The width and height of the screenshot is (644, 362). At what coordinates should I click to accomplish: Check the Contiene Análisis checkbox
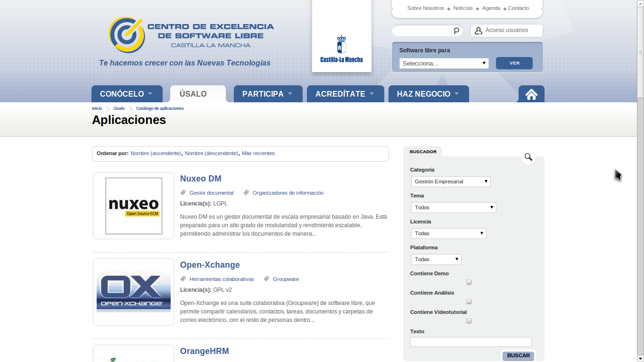(469, 302)
